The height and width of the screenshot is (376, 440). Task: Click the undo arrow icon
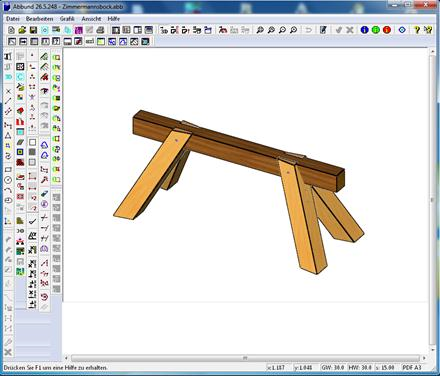point(308,30)
